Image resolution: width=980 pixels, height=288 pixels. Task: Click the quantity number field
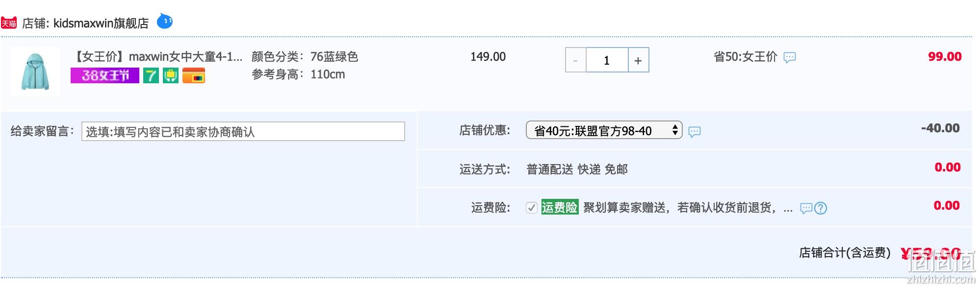[x=607, y=60]
